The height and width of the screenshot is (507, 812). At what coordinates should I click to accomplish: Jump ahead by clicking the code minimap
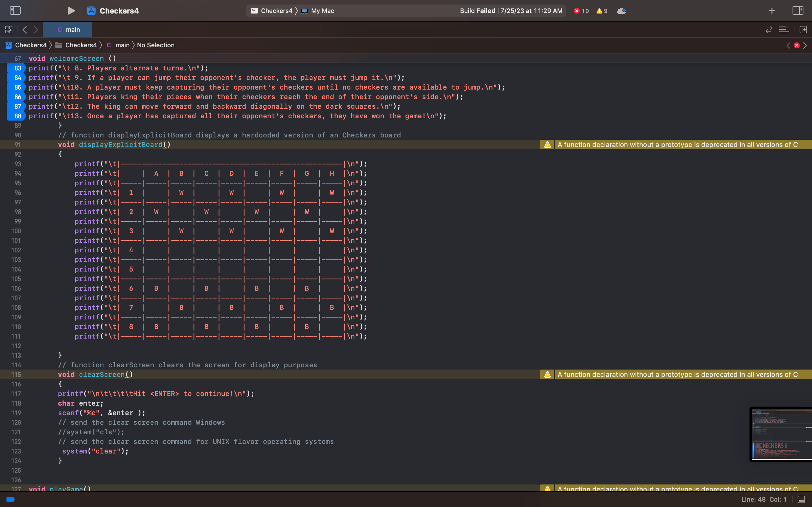[780, 434]
